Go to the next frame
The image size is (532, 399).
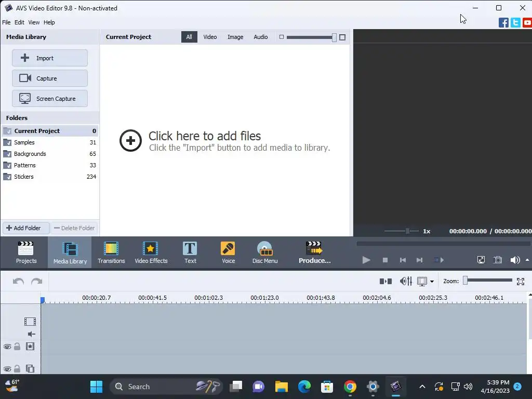(x=420, y=260)
